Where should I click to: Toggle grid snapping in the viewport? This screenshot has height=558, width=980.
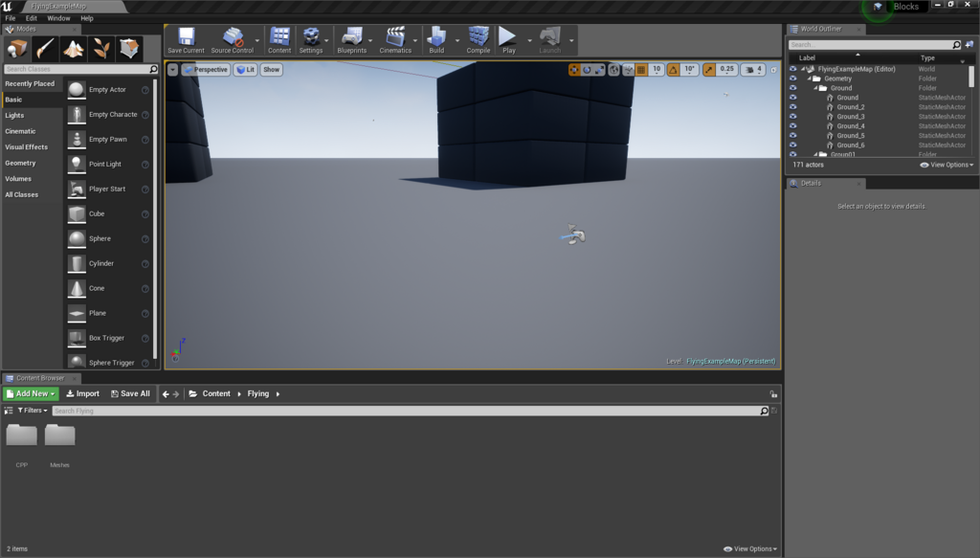(641, 69)
